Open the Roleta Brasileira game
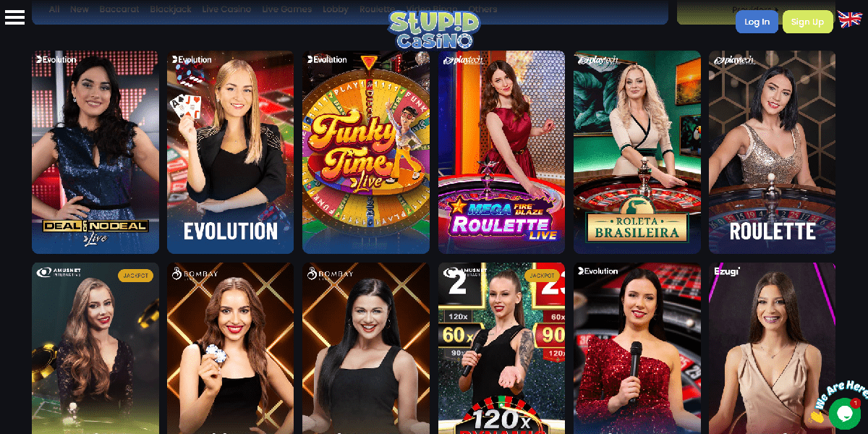The width and height of the screenshot is (868, 434). tap(637, 152)
